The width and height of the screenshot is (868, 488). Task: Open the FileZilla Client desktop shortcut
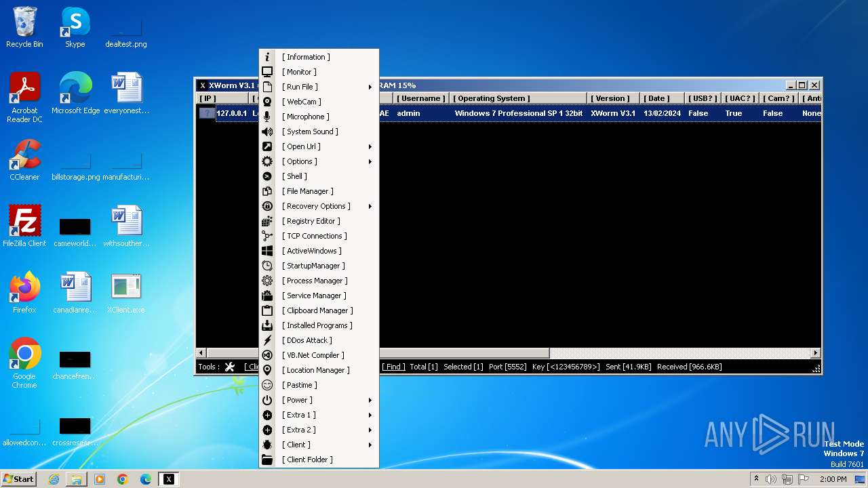click(24, 226)
